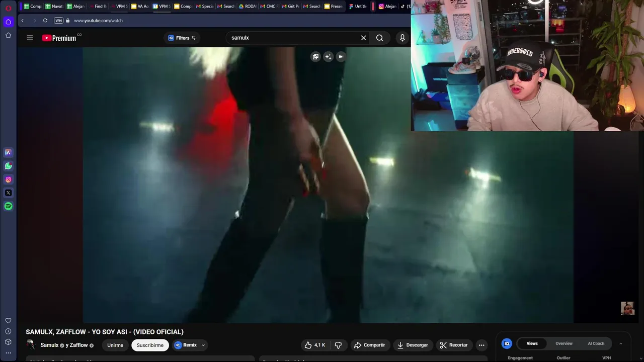
Task: Go forward with the browser forward arrow
Action: tap(34, 21)
